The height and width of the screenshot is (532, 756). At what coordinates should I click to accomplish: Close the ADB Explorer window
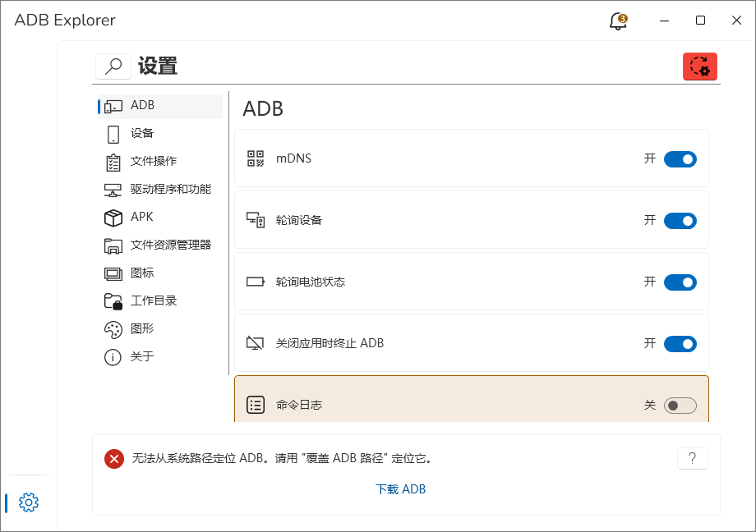737,21
